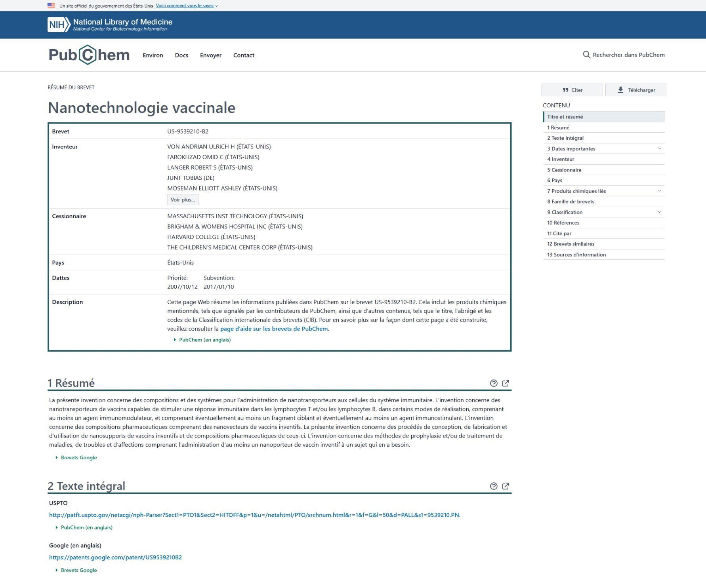Click assignee MASSACHUSETTS INST TECHNOLOGY
Screen dimensions: 706x588
[235, 216]
